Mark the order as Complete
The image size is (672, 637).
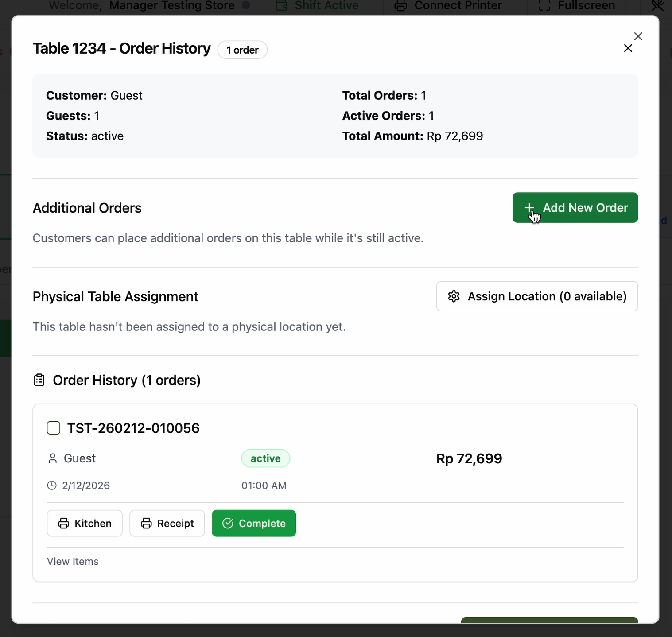click(253, 524)
